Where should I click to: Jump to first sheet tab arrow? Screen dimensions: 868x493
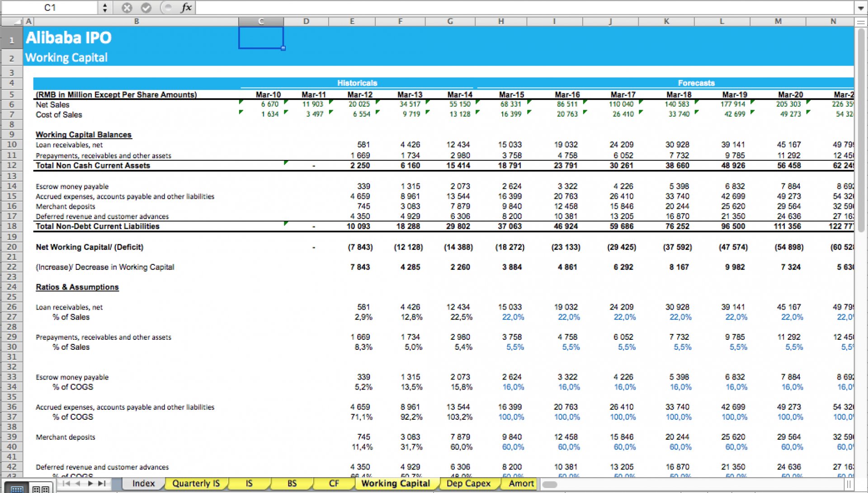[x=66, y=484]
